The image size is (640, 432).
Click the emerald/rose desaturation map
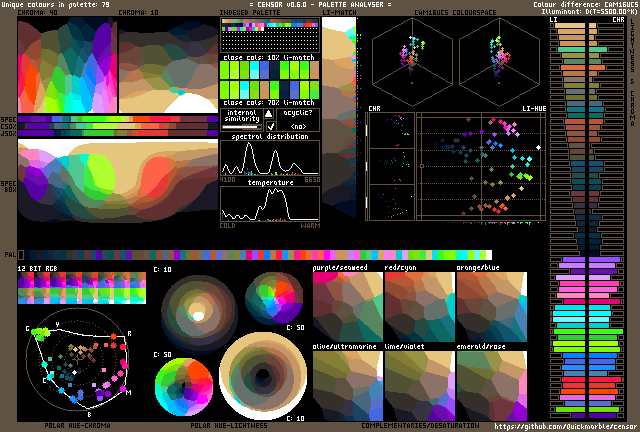(491, 386)
